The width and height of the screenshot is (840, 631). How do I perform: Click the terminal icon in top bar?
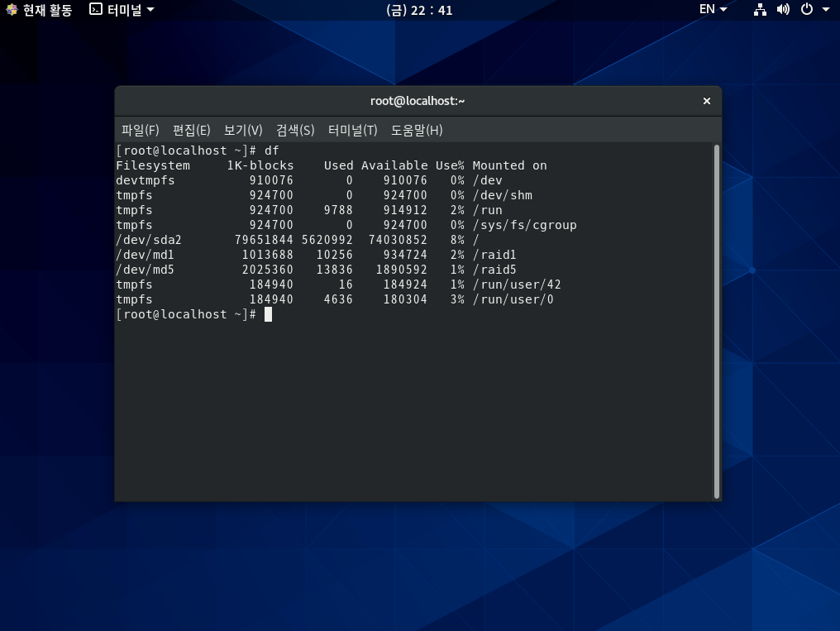tap(95, 9)
